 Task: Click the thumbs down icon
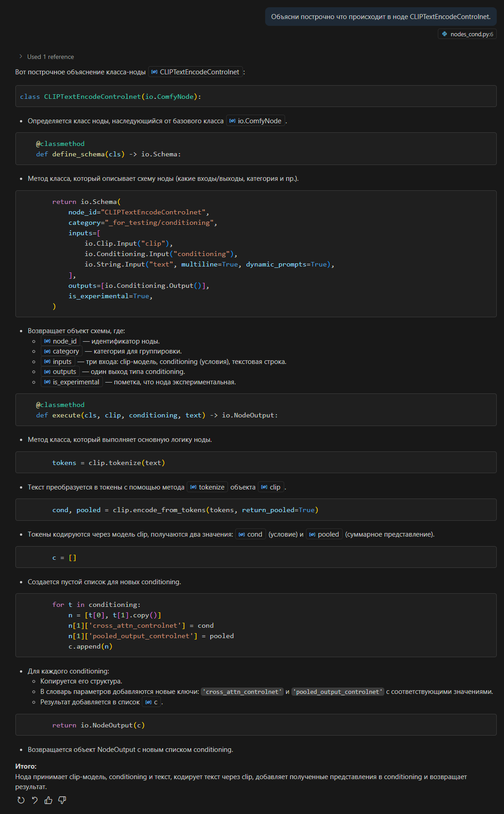pyautogui.click(x=62, y=800)
